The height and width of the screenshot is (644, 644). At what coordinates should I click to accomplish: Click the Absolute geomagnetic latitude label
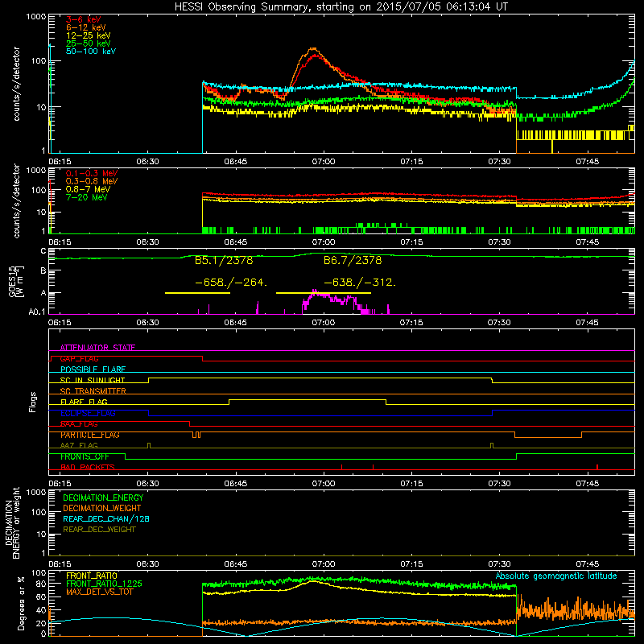pos(556,576)
